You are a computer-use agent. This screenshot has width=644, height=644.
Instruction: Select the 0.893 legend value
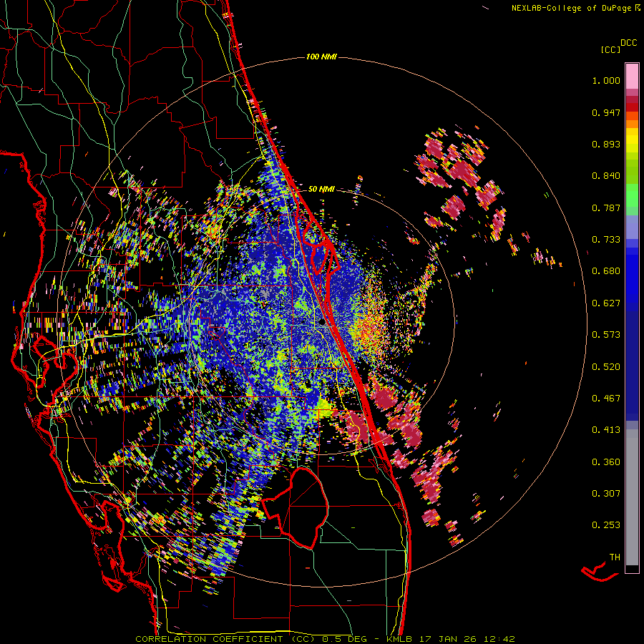(x=606, y=144)
